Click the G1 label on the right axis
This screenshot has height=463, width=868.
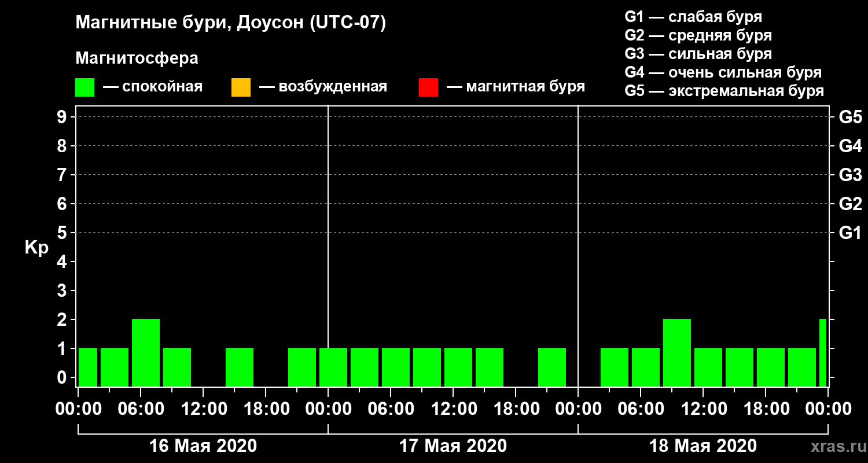point(850,233)
